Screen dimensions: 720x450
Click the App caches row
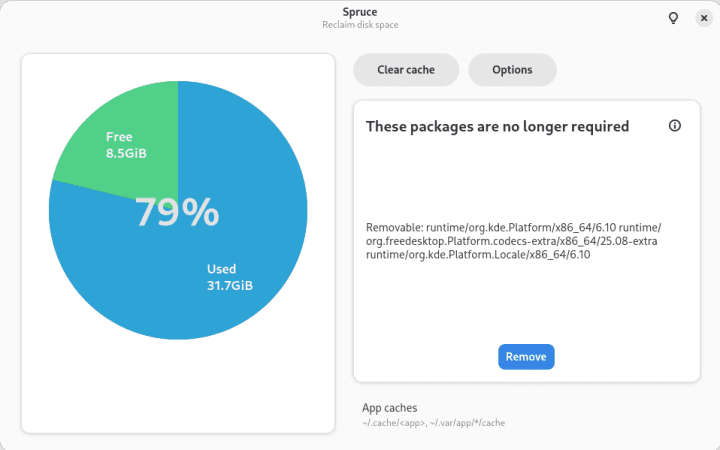[390, 408]
